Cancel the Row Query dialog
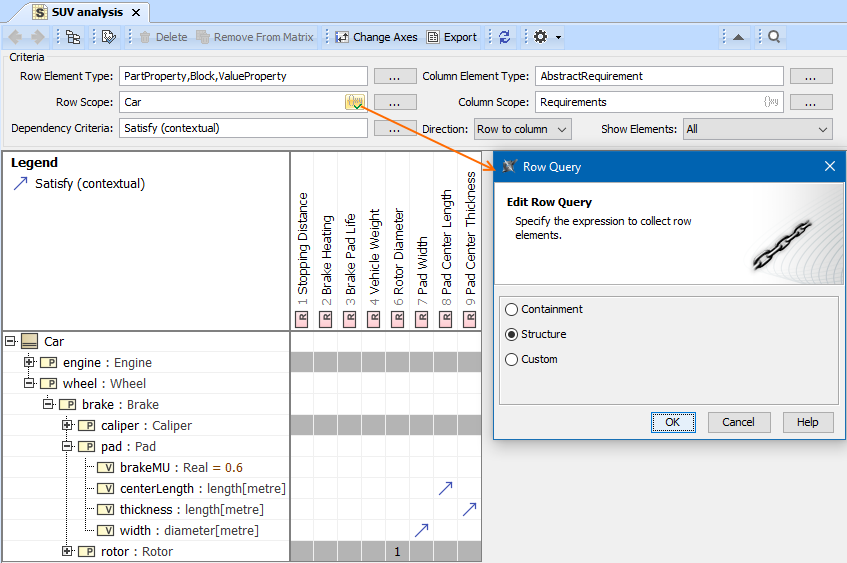The height and width of the screenshot is (563, 847). pyautogui.click(x=738, y=422)
